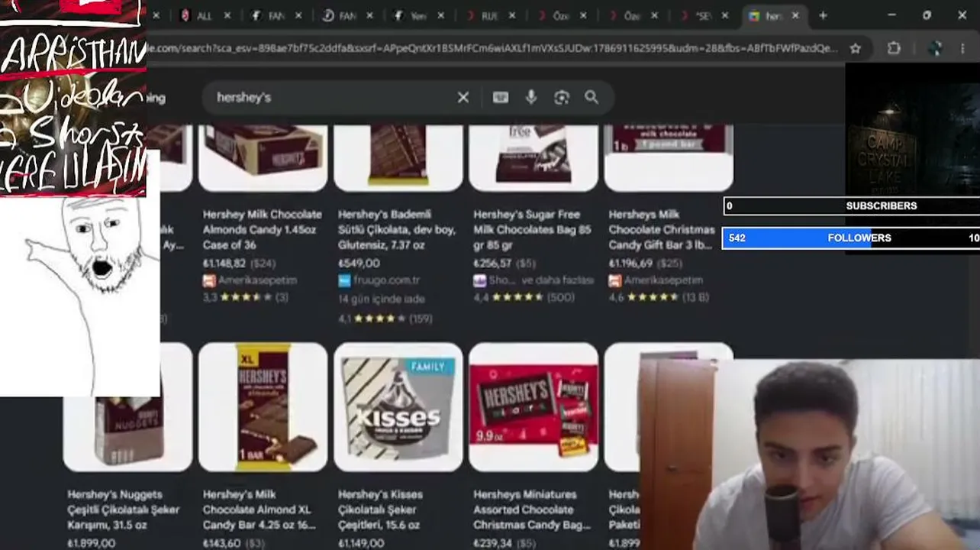Open Hershey's Nuggets product image
980x550 pixels.
click(x=127, y=407)
